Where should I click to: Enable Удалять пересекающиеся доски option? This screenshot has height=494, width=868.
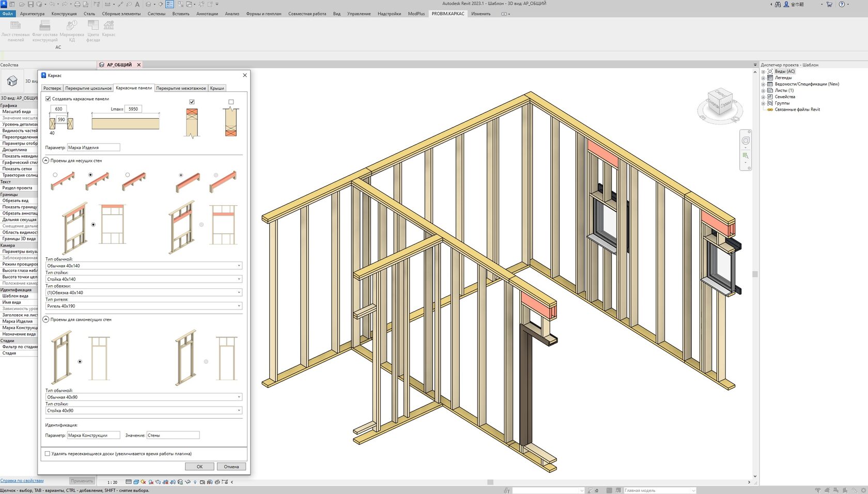click(47, 453)
